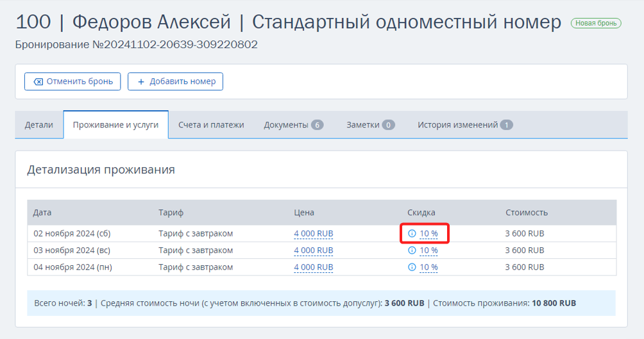Click the total 10 800 RUB value
The width and height of the screenshot is (644, 339).
pos(554,303)
